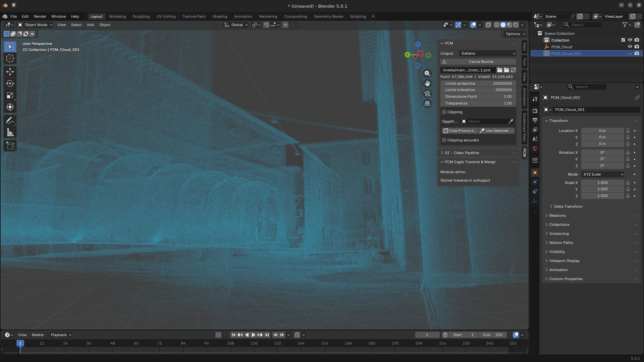Click the viewport zoom magnifier icon
644x362 pixels.
(427, 73)
